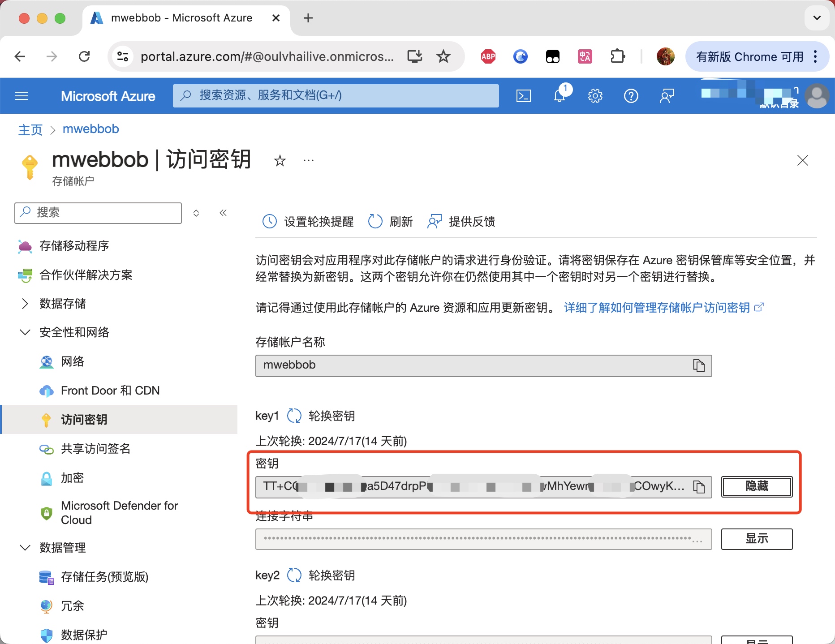Go to 主页 breadcrumb

coord(30,129)
